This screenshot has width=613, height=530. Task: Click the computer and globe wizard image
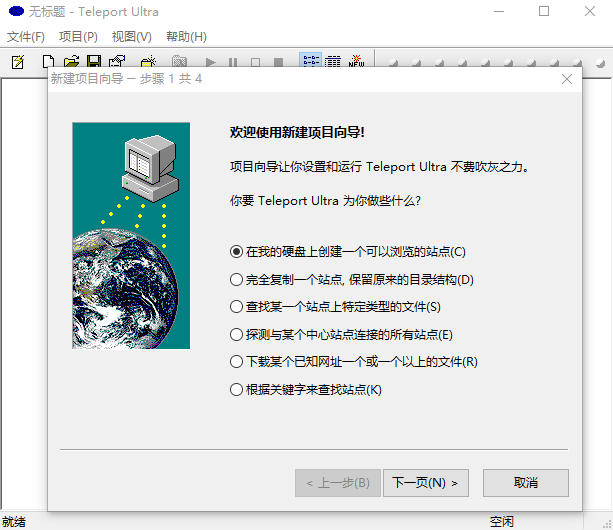131,236
